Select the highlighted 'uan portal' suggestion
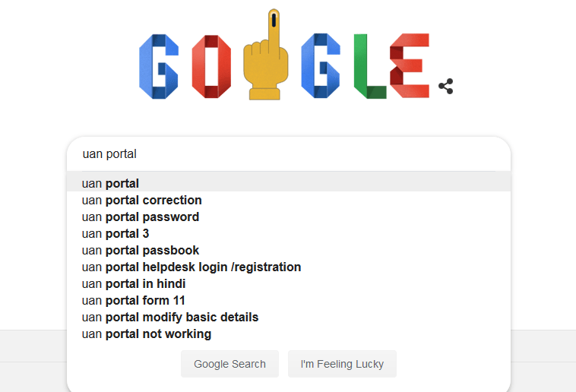 click(x=289, y=183)
